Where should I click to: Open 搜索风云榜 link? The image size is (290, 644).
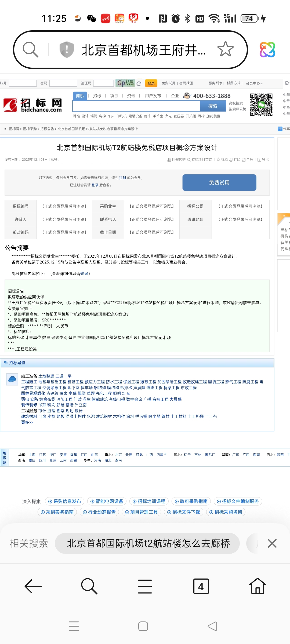point(237,109)
